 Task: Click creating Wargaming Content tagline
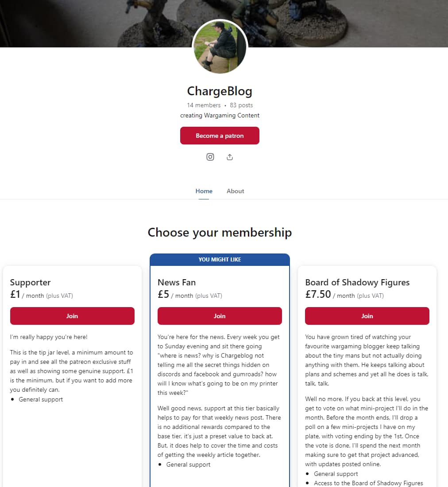click(x=220, y=115)
